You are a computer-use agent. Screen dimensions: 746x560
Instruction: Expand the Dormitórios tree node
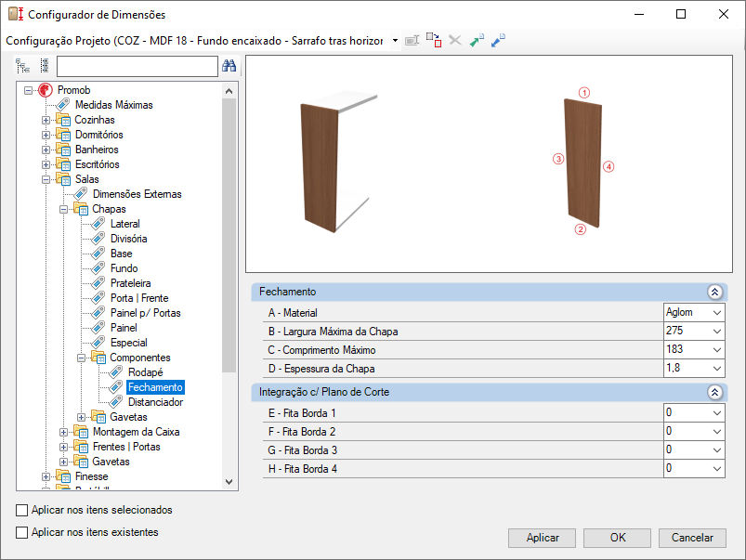coord(46,135)
